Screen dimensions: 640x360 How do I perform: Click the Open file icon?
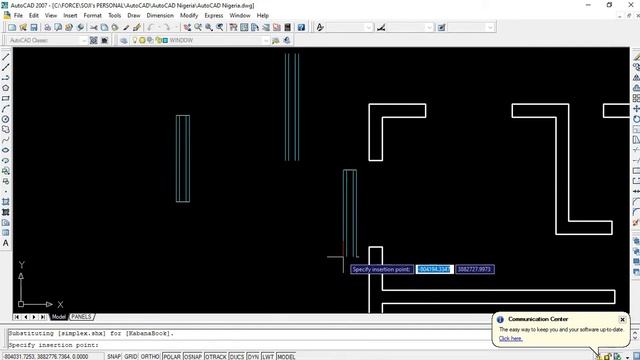[23, 27]
